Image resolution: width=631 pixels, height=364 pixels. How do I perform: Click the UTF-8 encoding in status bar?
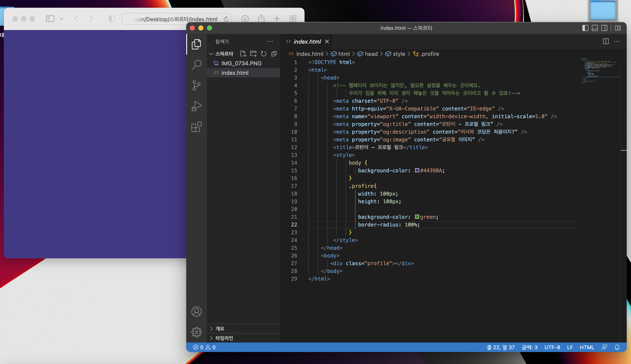552,347
